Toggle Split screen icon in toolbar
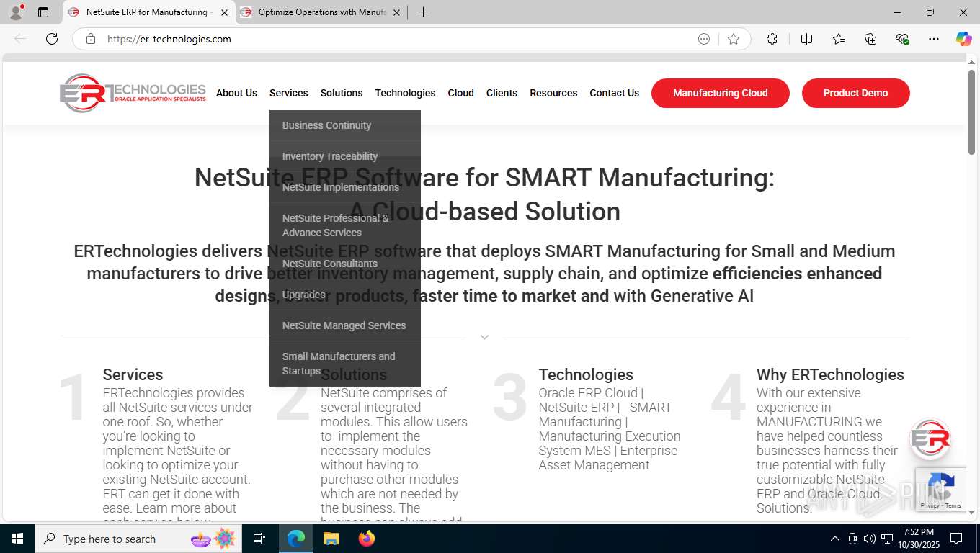The image size is (980, 553). click(x=806, y=39)
